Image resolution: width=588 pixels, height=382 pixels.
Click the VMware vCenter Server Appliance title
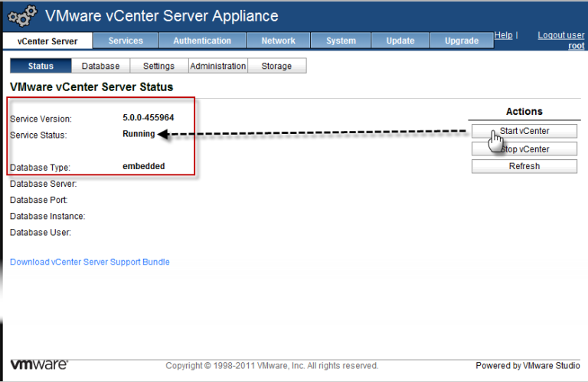coord(162,16)
